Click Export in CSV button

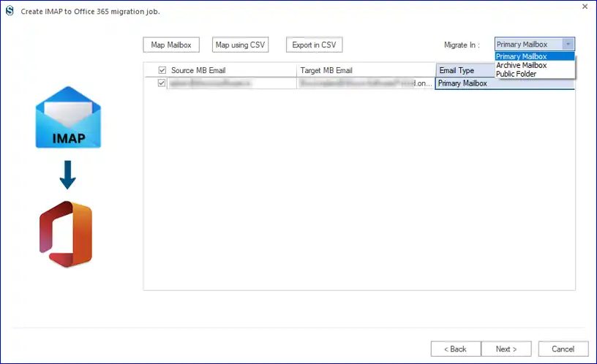click(314, 45)
